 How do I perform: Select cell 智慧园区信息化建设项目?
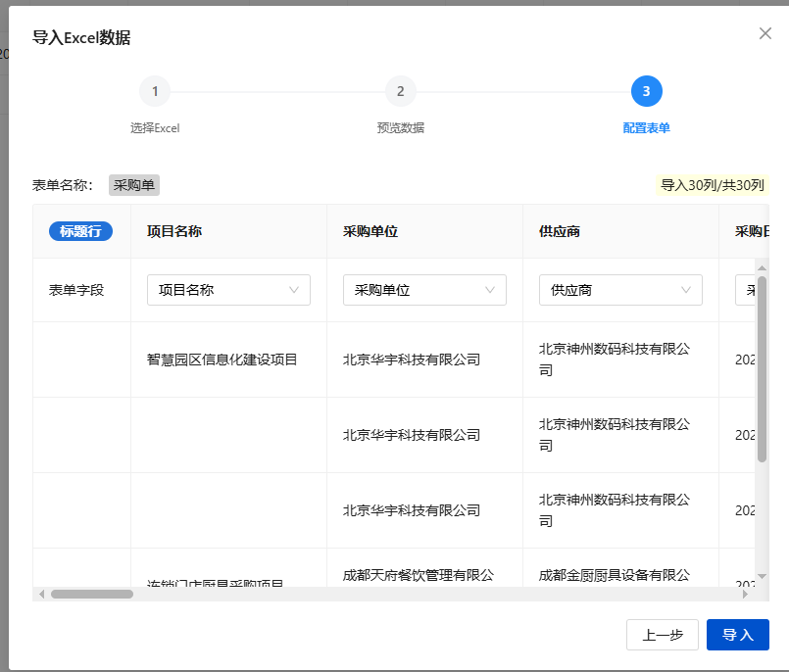(x=222, y=360)
